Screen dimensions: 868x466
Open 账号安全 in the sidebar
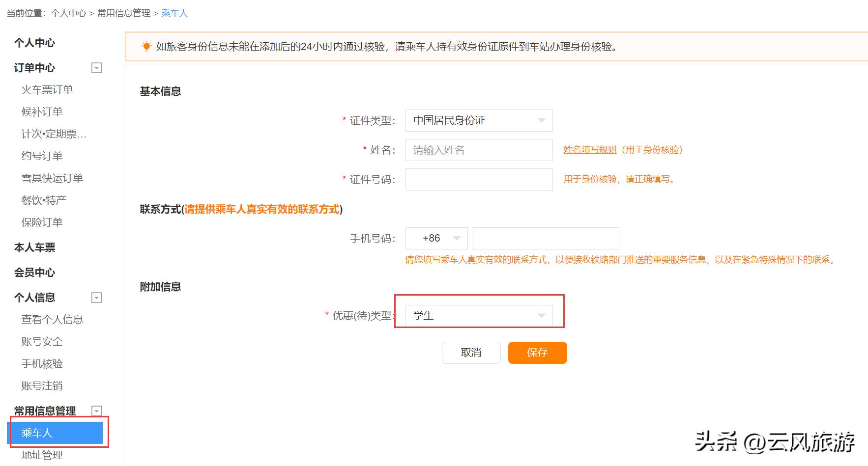click(x=42, y=341)
